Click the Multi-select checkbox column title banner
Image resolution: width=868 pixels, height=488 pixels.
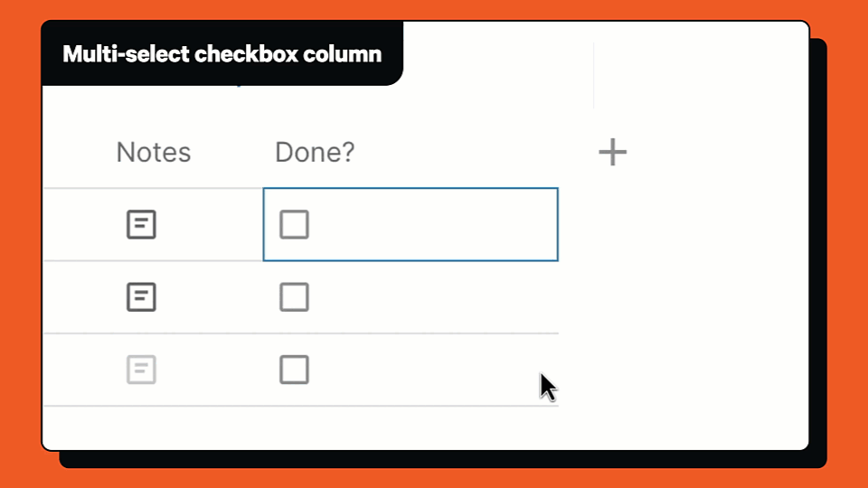[222, 53]
